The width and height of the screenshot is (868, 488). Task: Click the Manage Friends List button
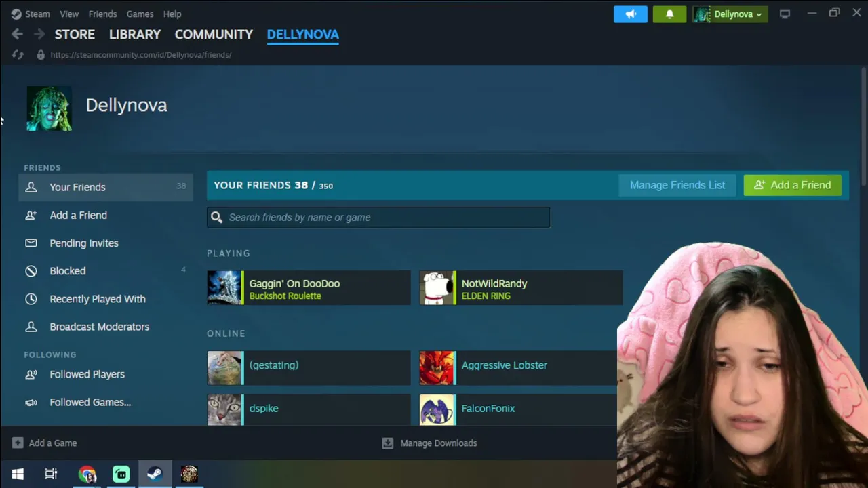677,185
